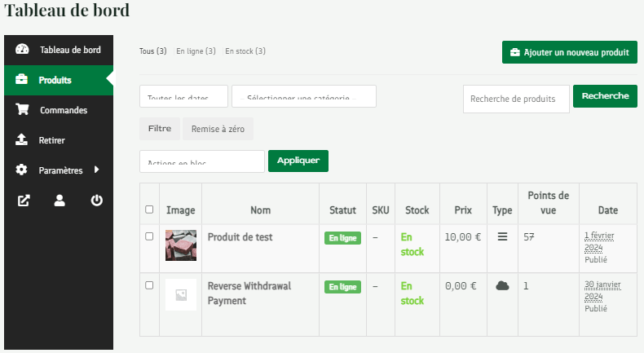
Task: Click the Produit de test thumbnail image
Action: tap(181, 245)
